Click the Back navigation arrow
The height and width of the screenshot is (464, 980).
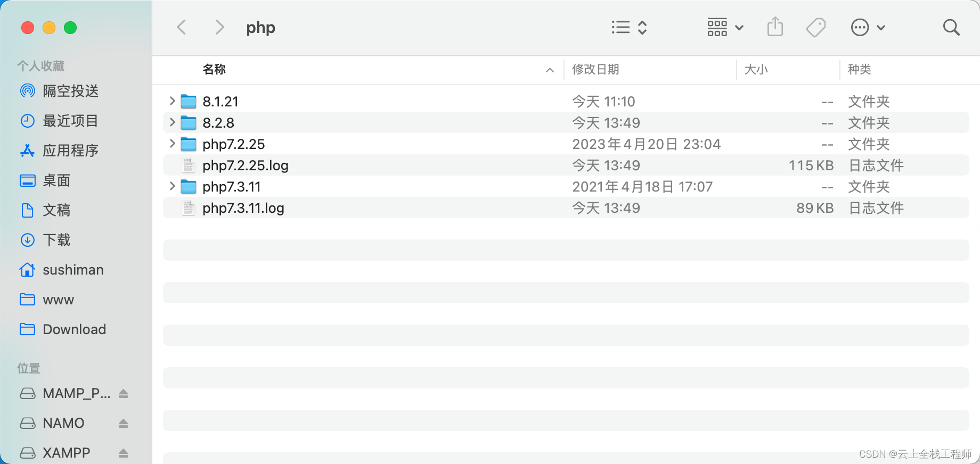181,27
